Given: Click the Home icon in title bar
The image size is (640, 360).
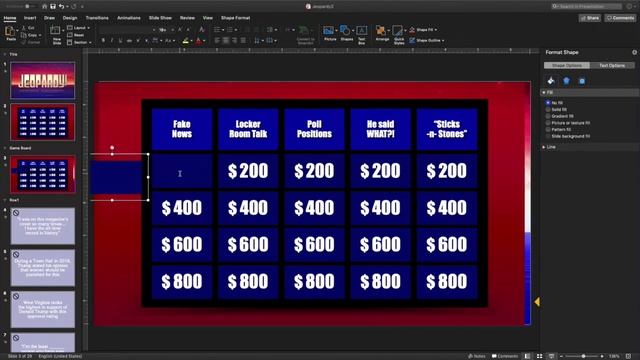Looking at the screenshot, I should pyautogui.click(x=44, y=7).
